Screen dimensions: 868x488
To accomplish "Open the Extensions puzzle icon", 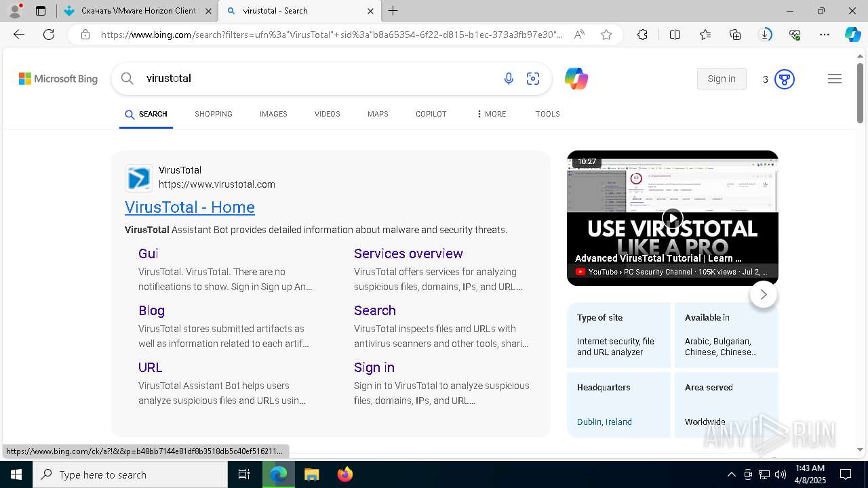I will click(x=642, y=35).
